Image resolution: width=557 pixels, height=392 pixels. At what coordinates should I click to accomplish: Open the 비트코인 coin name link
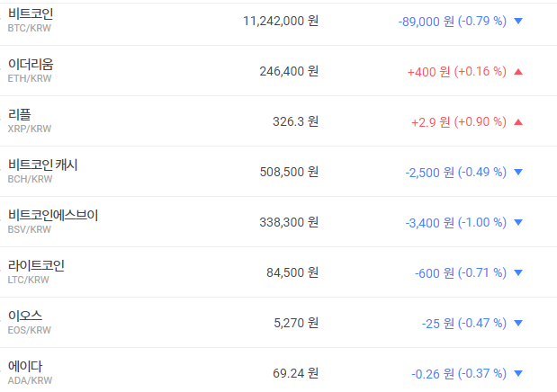click(x=31, y=14)
